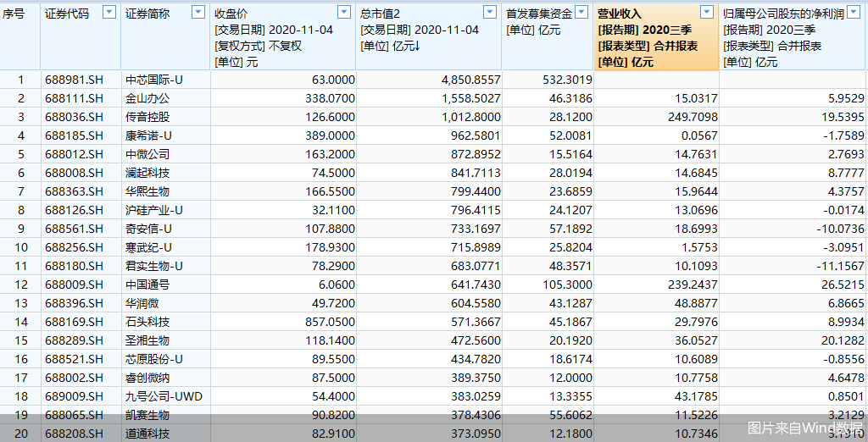868x442 pixels.
Task: Select closing price cell 63.0000
Action: 283,80
